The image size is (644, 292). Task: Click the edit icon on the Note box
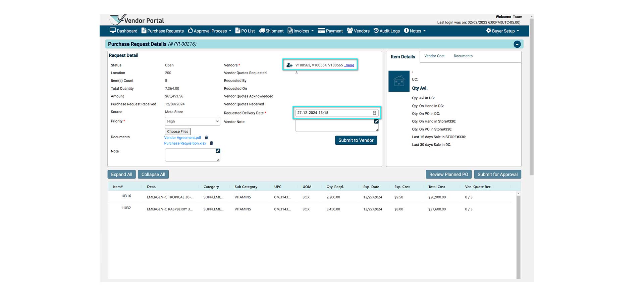click(218, 151)
